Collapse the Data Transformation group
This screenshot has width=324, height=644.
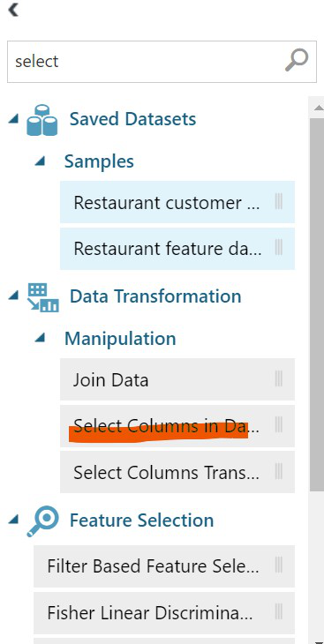tap(13, 296)
